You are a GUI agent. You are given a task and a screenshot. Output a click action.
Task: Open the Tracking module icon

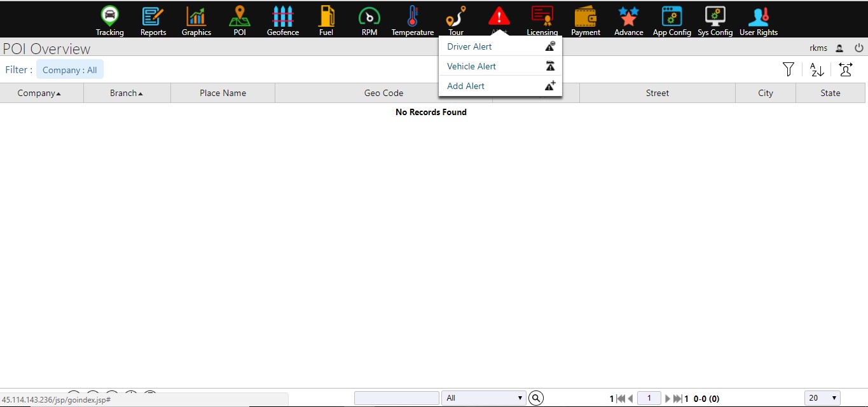110,17
